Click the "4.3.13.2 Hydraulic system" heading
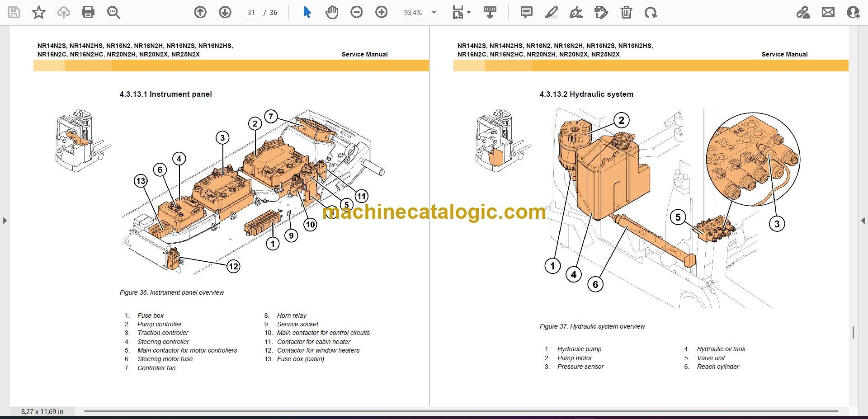 (x=586, y=94)
